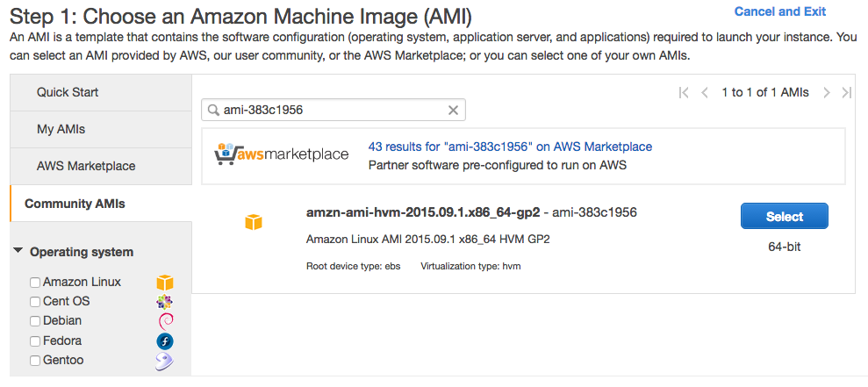Click the Fedora logo icon
Screen dimensions: 868x387
[165, 341]
